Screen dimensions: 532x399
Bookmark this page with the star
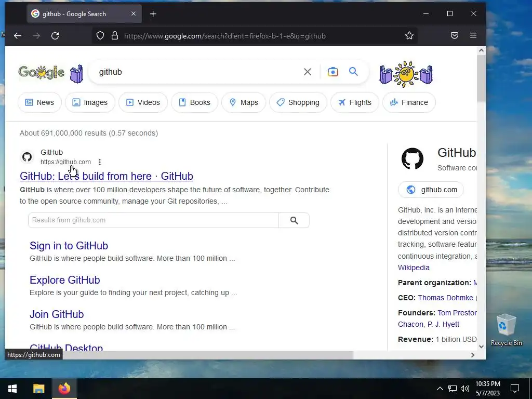tap(409, 36)
